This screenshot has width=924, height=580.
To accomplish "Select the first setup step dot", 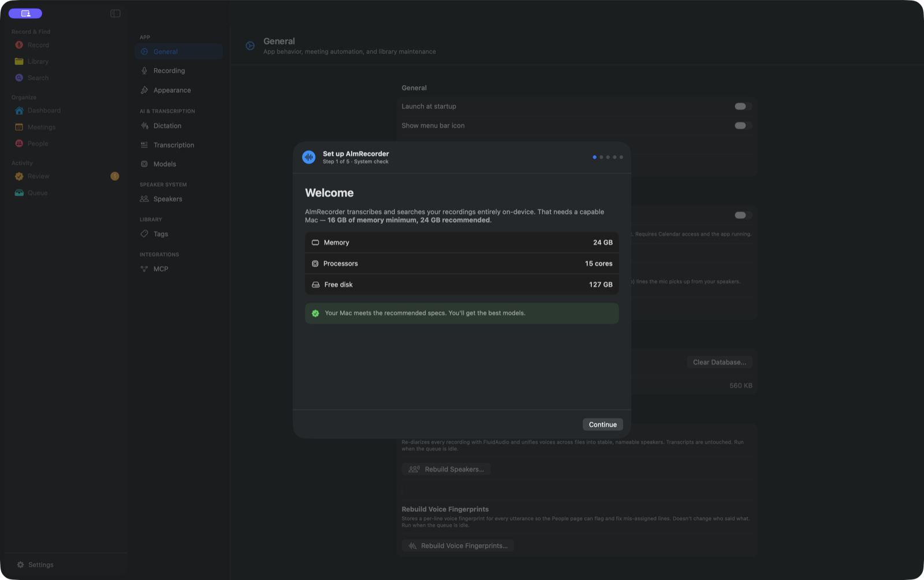I will point(594,157).
